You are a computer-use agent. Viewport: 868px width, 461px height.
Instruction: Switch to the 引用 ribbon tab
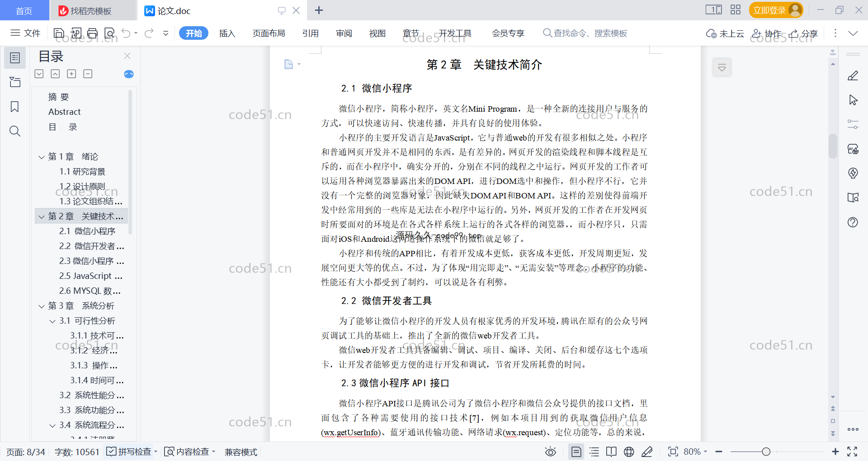click(311, 33)
